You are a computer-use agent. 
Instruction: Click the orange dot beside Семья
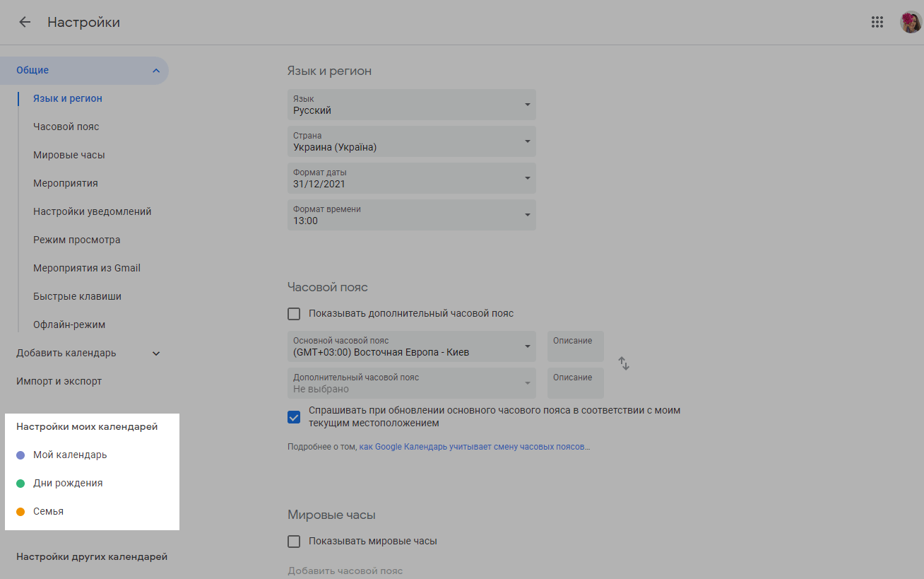[20, 512]
